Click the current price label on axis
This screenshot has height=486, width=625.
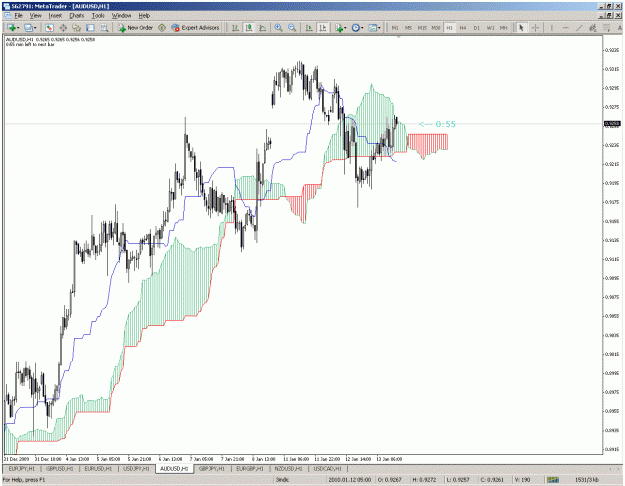click(x=612, y=124)
